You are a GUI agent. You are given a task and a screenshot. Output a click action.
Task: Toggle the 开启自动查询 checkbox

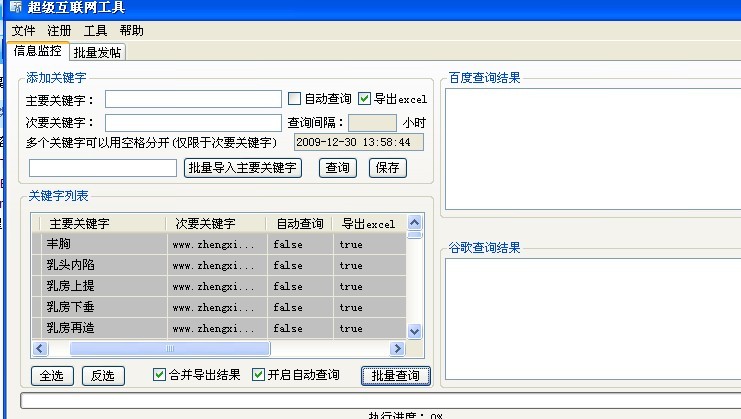pos(259,375)
